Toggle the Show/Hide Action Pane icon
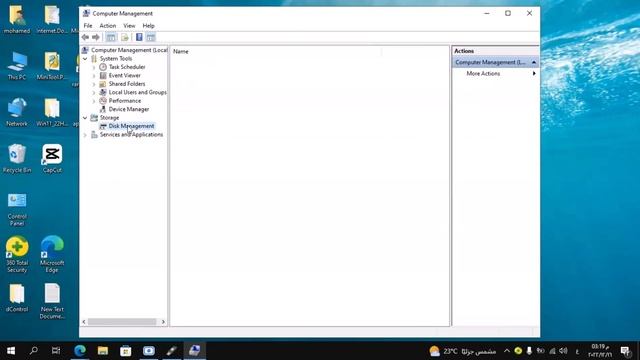 click(151, 37)
